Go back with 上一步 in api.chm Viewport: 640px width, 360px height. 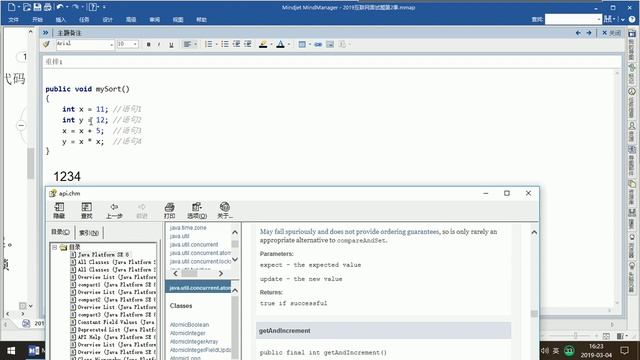pyautogui.click(x=114, y=211)
